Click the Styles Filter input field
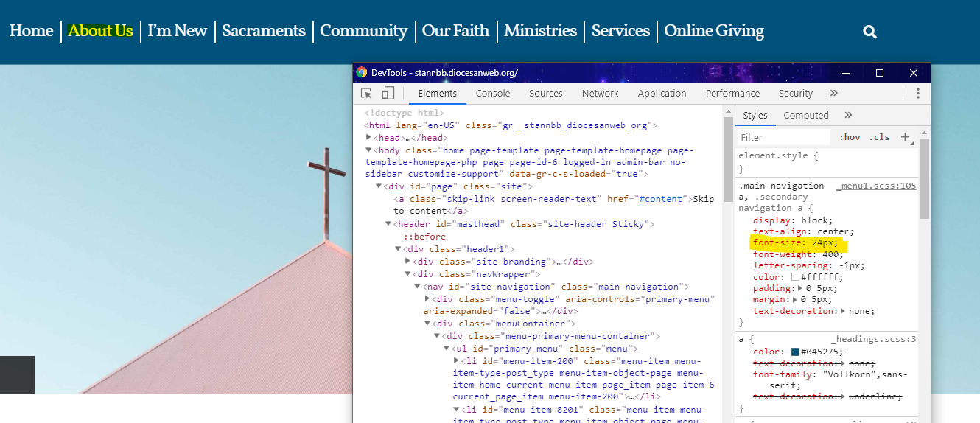Viewport: 980px width, 423px height. tap(783, 138)
